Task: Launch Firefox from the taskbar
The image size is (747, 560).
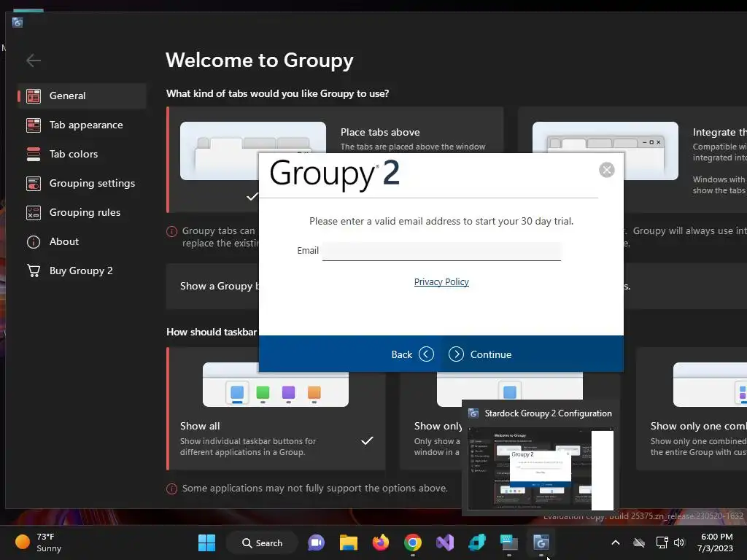Action: [x=381, y=542]
